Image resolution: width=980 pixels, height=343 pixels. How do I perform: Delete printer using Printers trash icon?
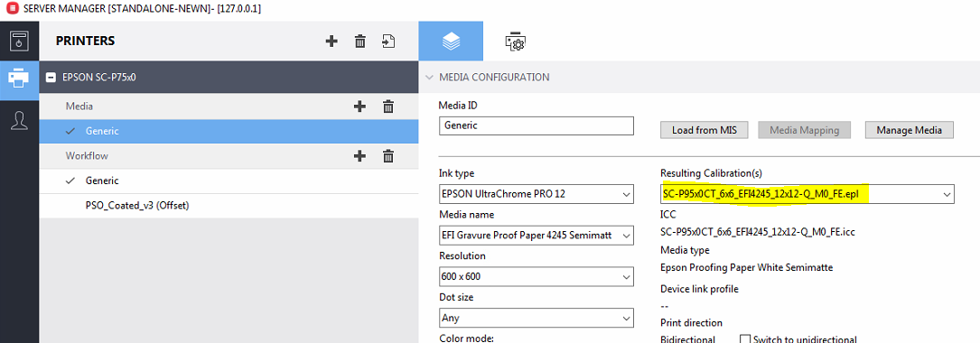pyautogui.click(x=360, y=42)
